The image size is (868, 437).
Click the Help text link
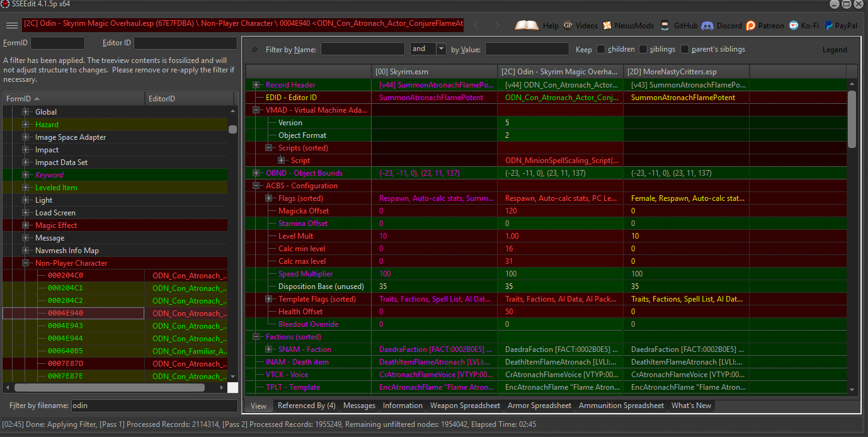[551, 26]
